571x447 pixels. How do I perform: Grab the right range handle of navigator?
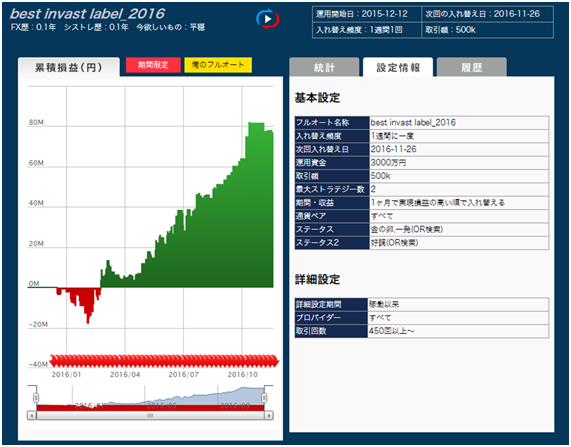coord(264,397)
